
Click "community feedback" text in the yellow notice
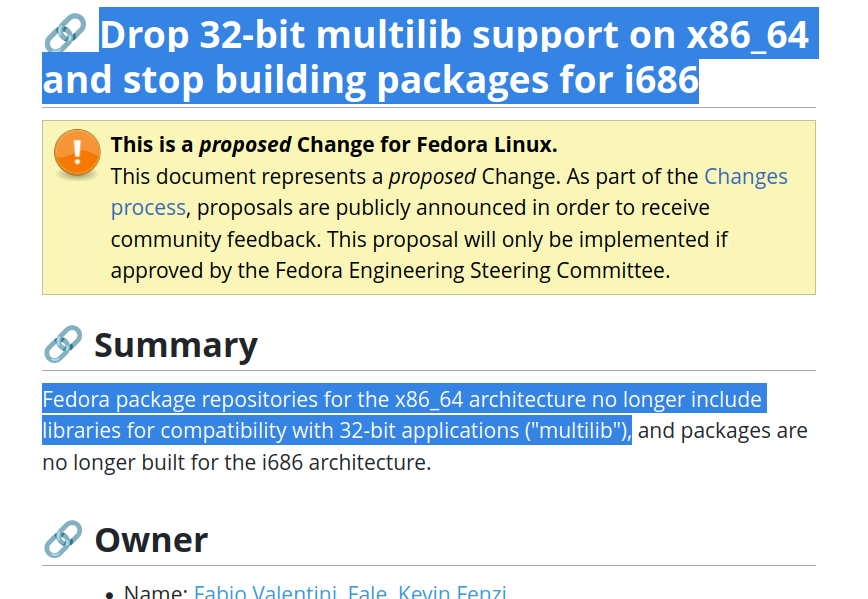[x=215, y=240]
